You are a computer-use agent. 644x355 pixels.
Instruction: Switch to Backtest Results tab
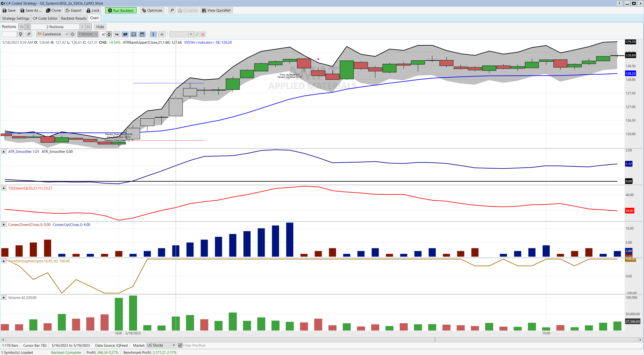point(73,18)
